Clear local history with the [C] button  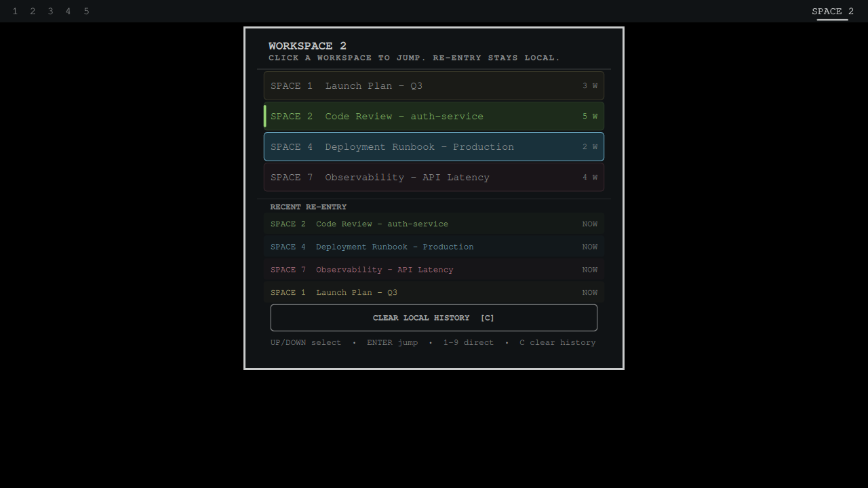434,318
